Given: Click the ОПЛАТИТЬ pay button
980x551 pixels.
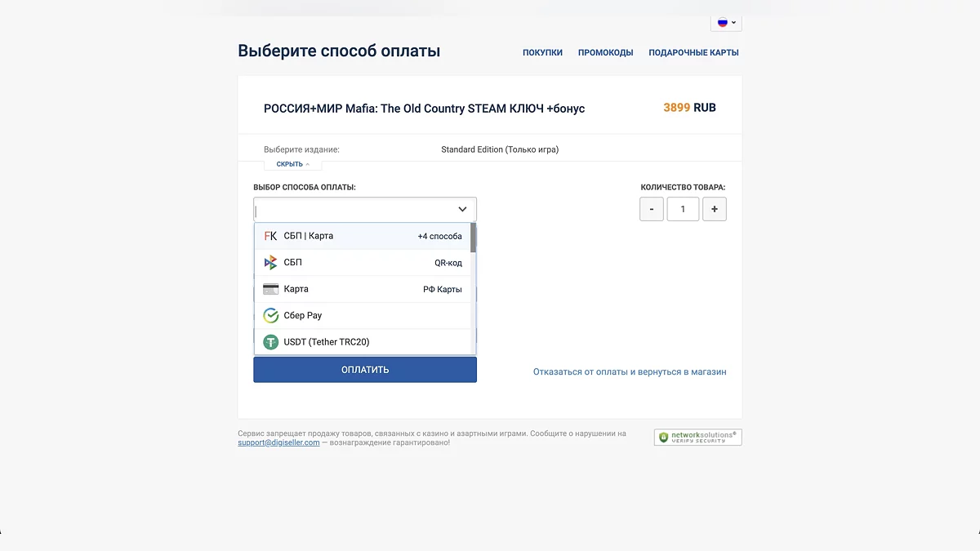Looking at the screenshot, I should pyautogui.click(x=365, y=370).
